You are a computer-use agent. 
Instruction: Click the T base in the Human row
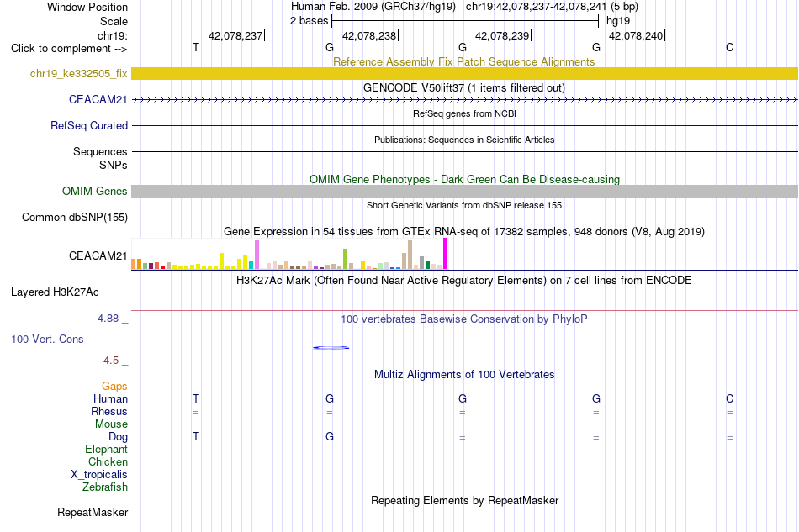pyautogui.click(x=196, y=398)
